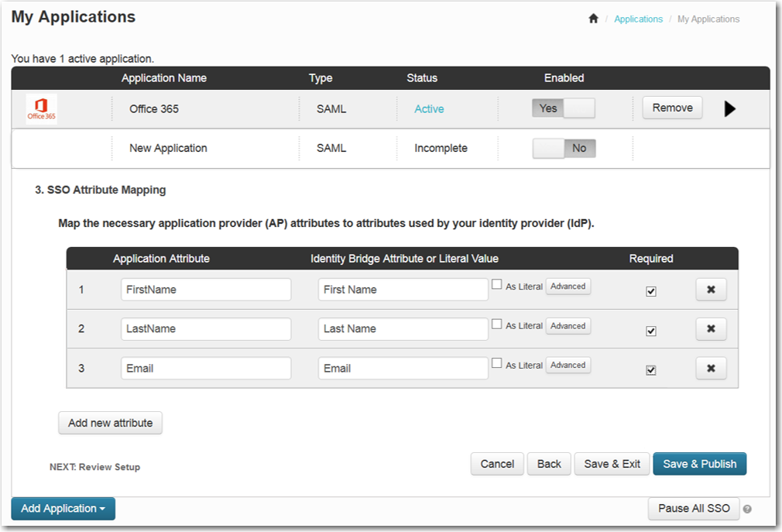
Task: Click the Office 365 logo icon
Action: (41, 109)
